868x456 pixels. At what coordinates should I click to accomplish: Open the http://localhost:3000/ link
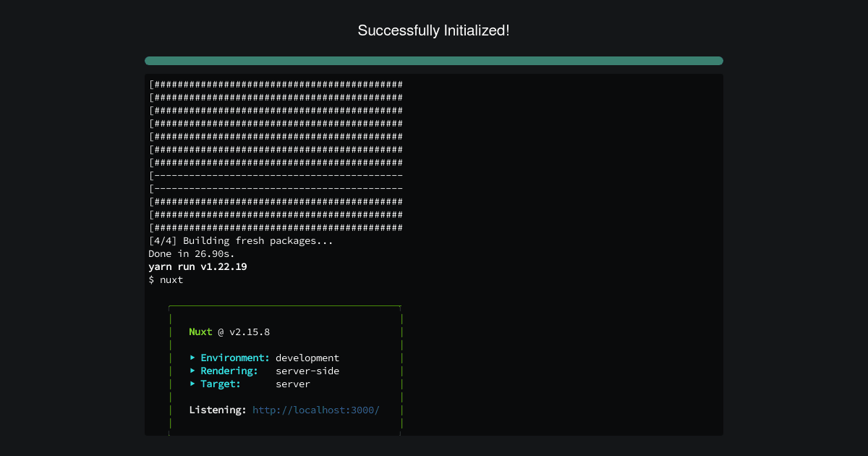coord(316,410)
